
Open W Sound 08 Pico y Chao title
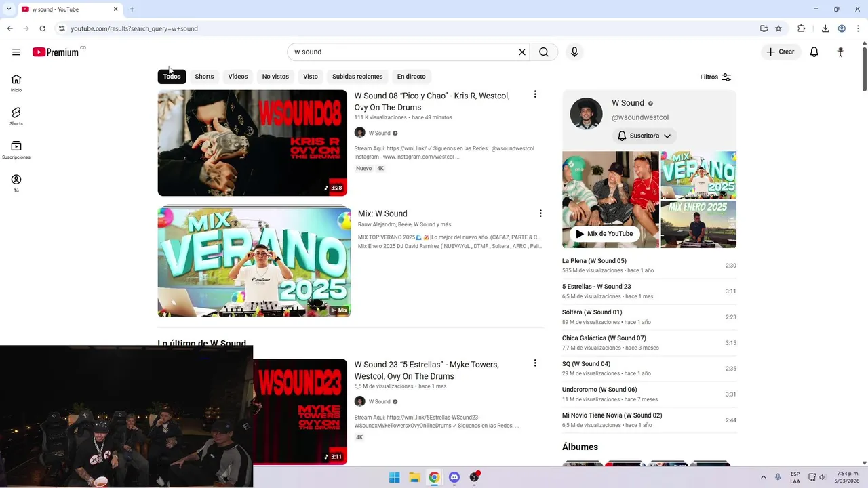coord(432,102)
